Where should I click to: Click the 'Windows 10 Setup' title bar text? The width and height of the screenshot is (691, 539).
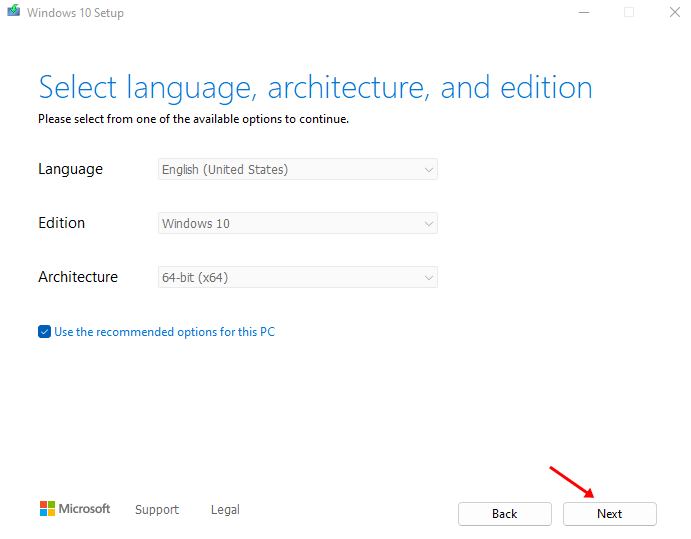(75, 13)
